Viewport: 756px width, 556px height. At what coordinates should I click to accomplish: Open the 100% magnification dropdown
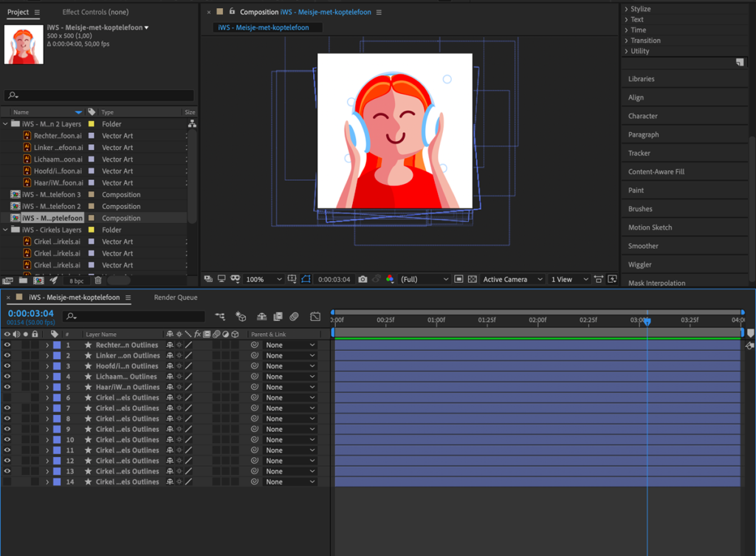click(x=264, y=280)
